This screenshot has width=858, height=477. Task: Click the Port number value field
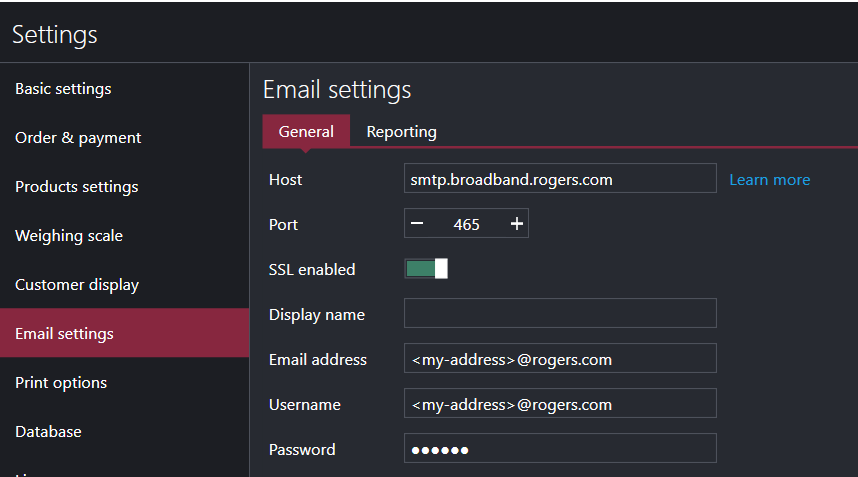(466, 224)
